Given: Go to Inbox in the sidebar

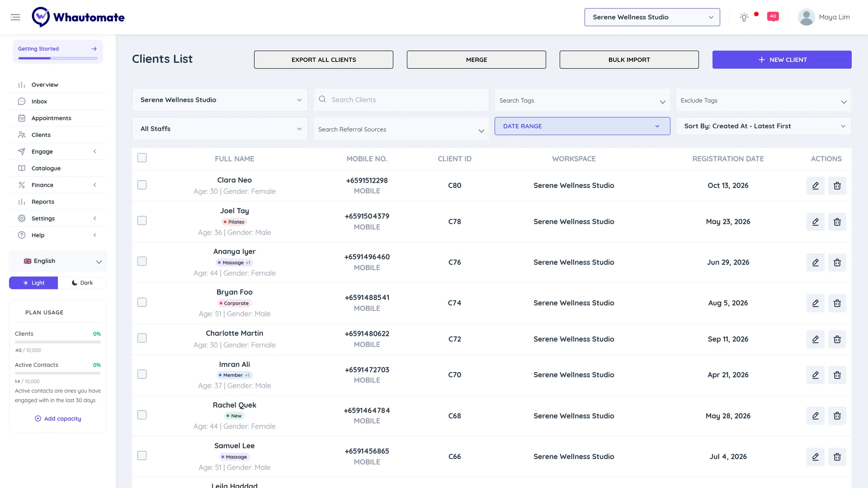Looking at the screenshot, I should click(x=58, y=102).
